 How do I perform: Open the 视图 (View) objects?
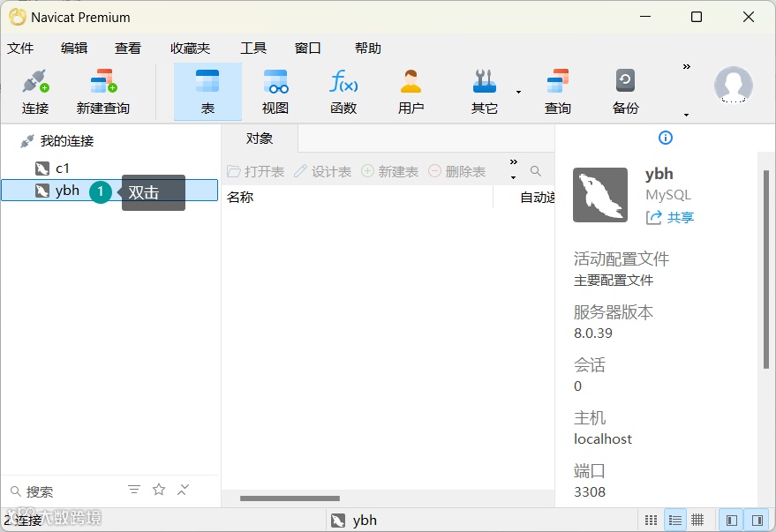pos(275,92)
